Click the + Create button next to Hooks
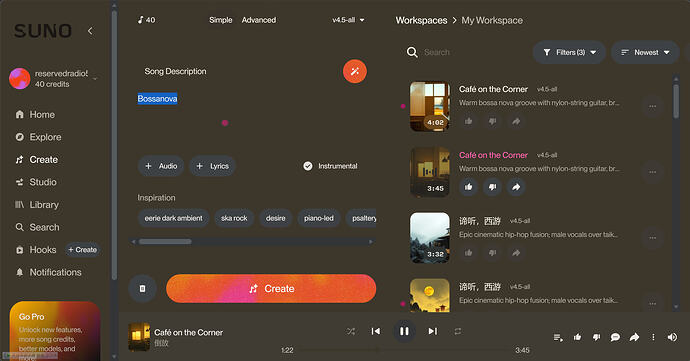Screen dimensions: 690x361 click(x=82, y=250)
